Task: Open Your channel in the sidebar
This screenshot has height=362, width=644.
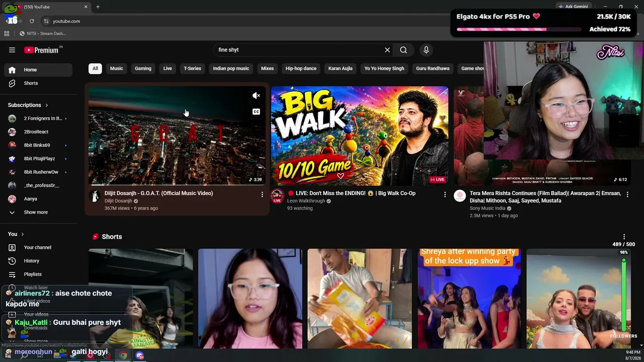Action: 38,247
